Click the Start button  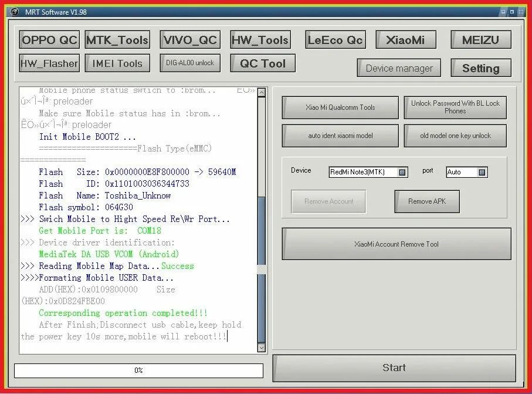point(394,368)
